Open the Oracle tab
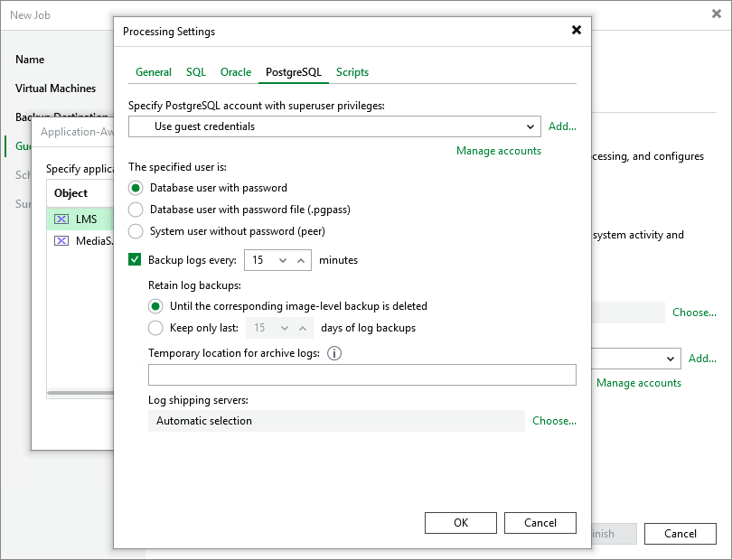732x560 pixels. 236,71
